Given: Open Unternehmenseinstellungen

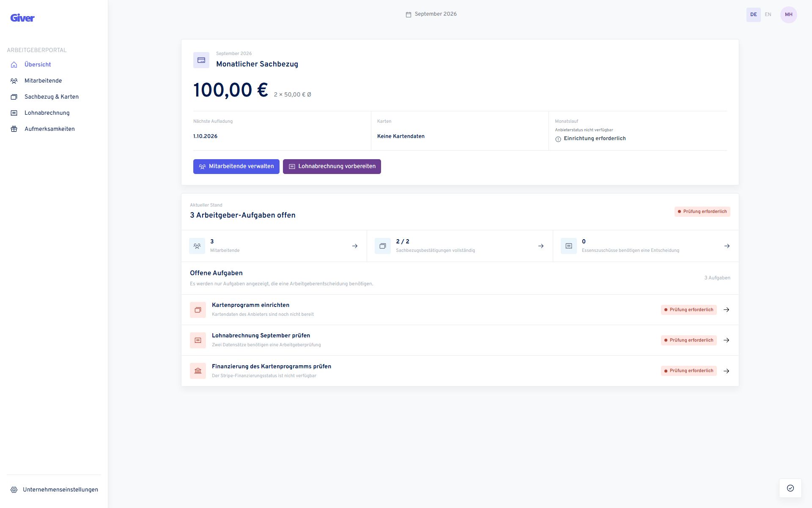Looking at the screenshot, I should (x=54, y=489).
